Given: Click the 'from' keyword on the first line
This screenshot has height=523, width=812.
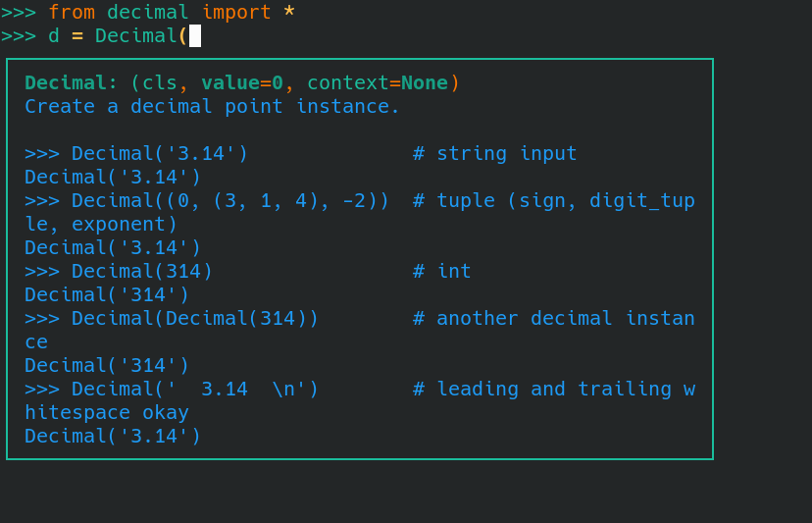Looking at the screenshot, I should pos(71,13).
